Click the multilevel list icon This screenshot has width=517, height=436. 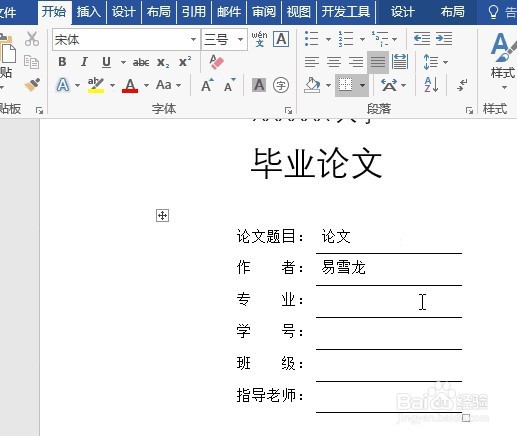pos(380,39)
